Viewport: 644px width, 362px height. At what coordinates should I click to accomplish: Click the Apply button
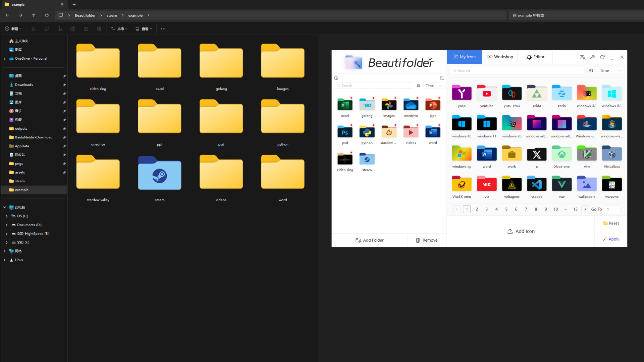coord(611,239)
